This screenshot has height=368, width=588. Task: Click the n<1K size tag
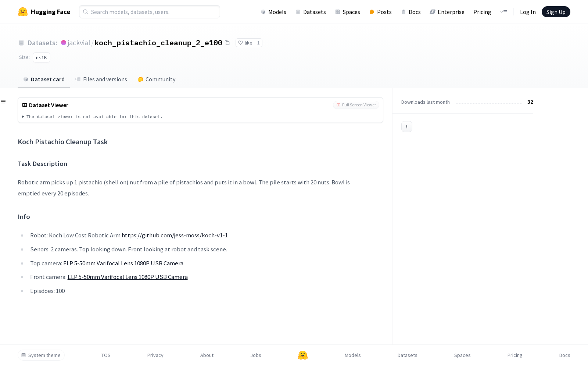click(x=42, y=57)
